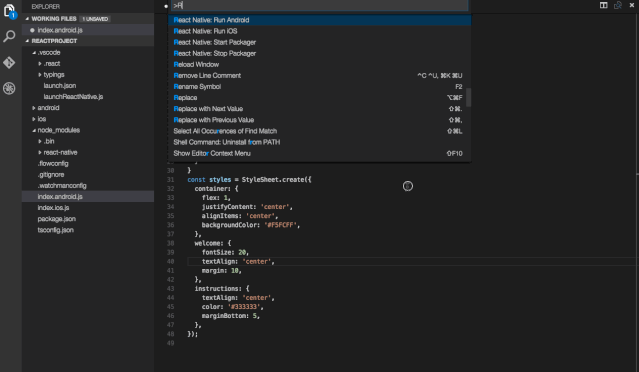Click the command palette input field
Viewport: 639px width, 372px height.
pos(320,5)
